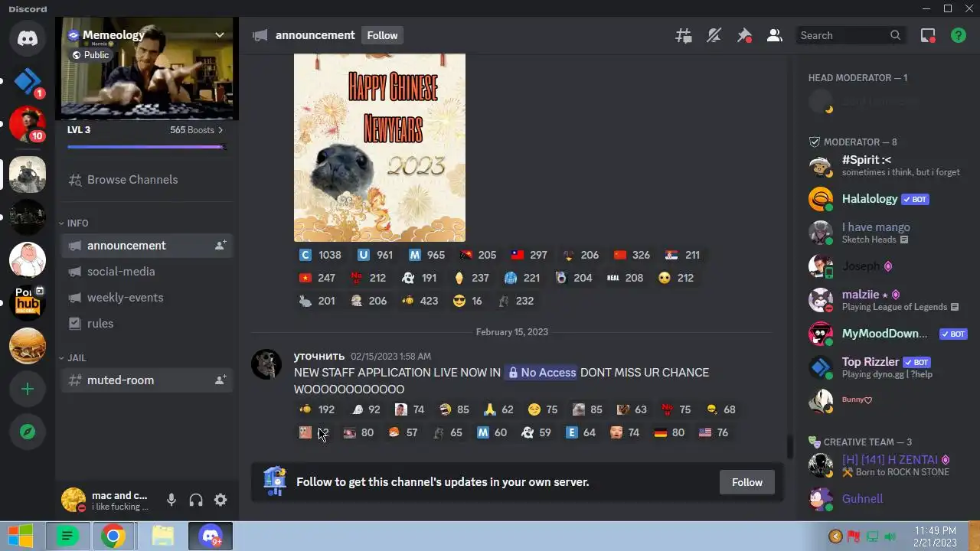
Task: Toggle Vietnam flag reaction 247
Action: point(318,278)
